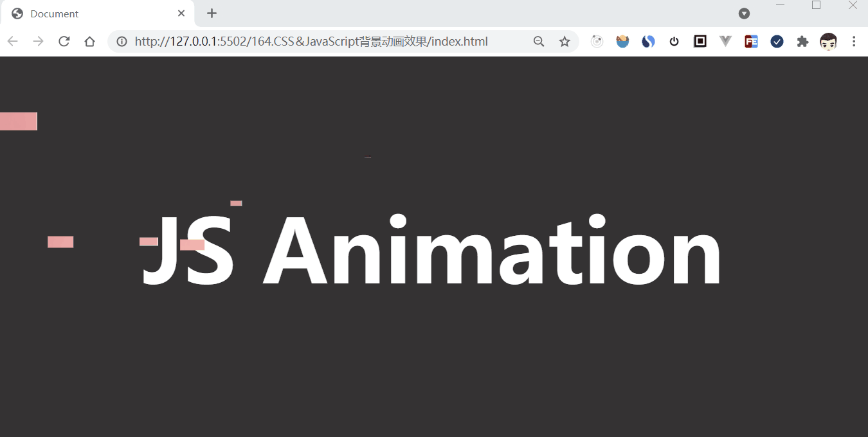868x437 pixels.
Task: Go forward to next page
Action: click(x=39, y=42)
